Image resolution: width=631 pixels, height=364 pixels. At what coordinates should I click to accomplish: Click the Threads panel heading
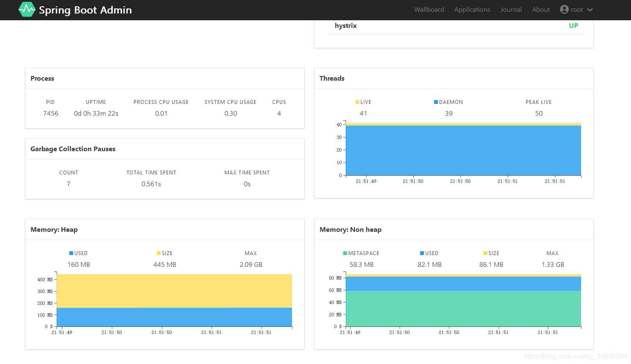(332, 79)
